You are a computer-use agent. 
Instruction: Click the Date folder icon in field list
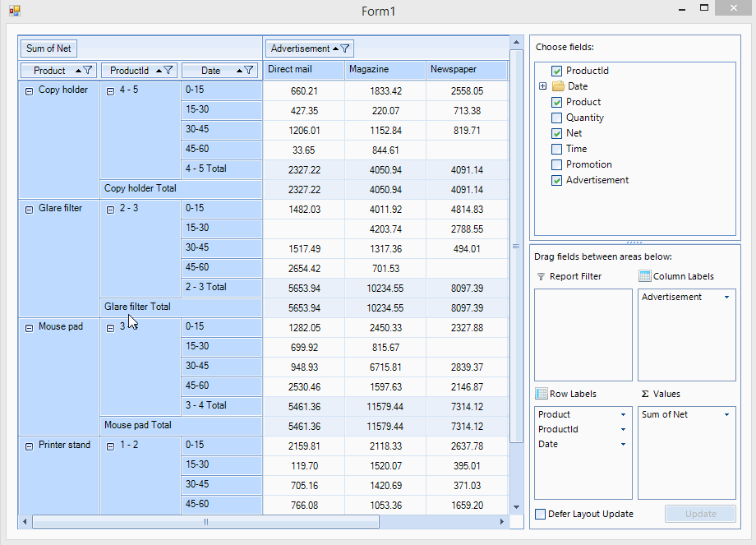[x=558, y=86]
